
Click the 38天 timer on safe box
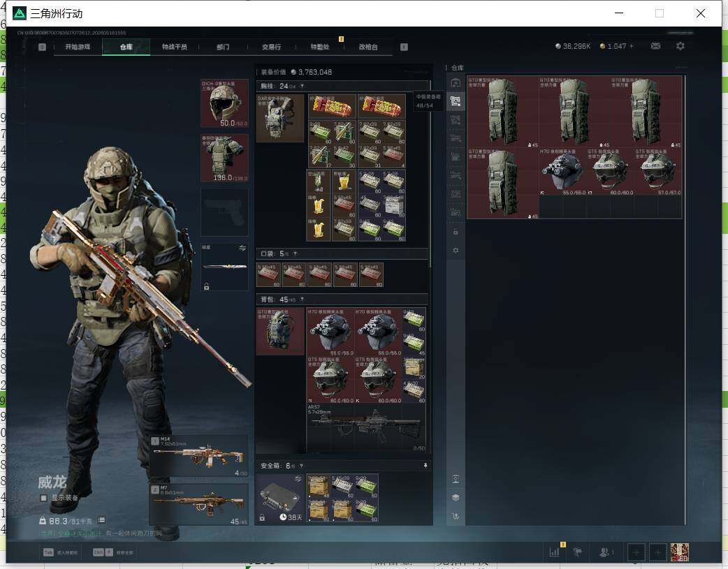[x=291, y=517]
